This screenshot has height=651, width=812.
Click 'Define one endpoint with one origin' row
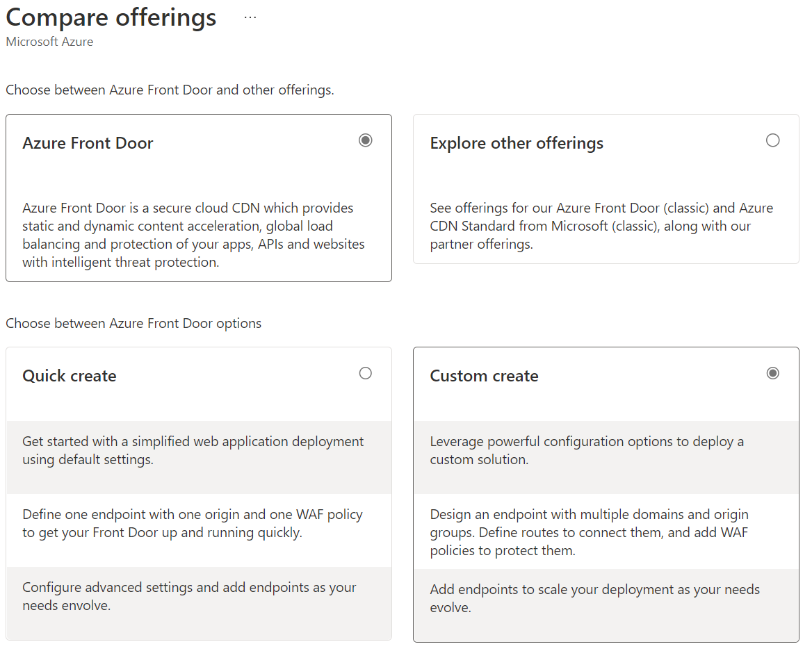[193, 523]
